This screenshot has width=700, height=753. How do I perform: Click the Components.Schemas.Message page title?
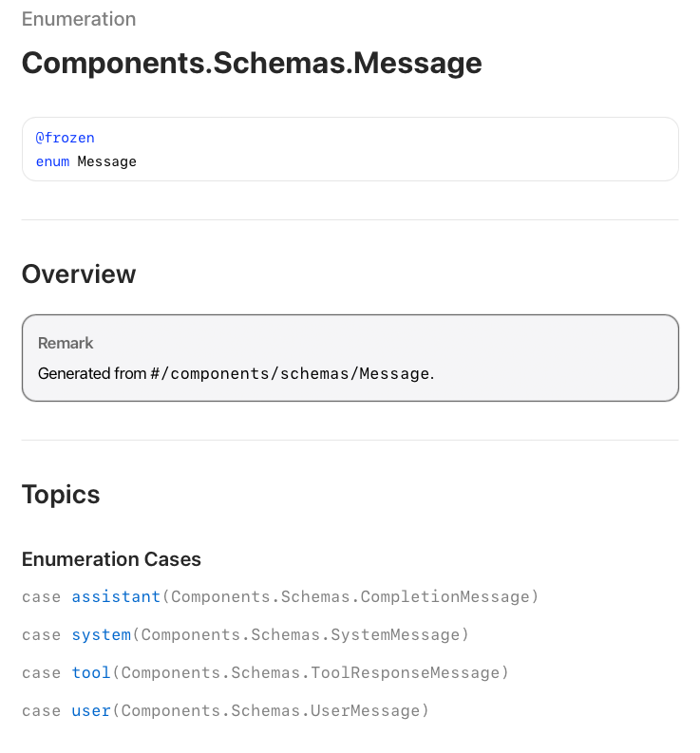click(252, 64)
